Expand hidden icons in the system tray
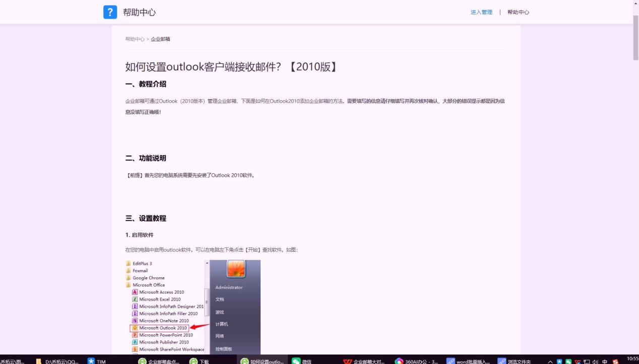Screen dimensions: 639x364 click(x=551, y=361)
